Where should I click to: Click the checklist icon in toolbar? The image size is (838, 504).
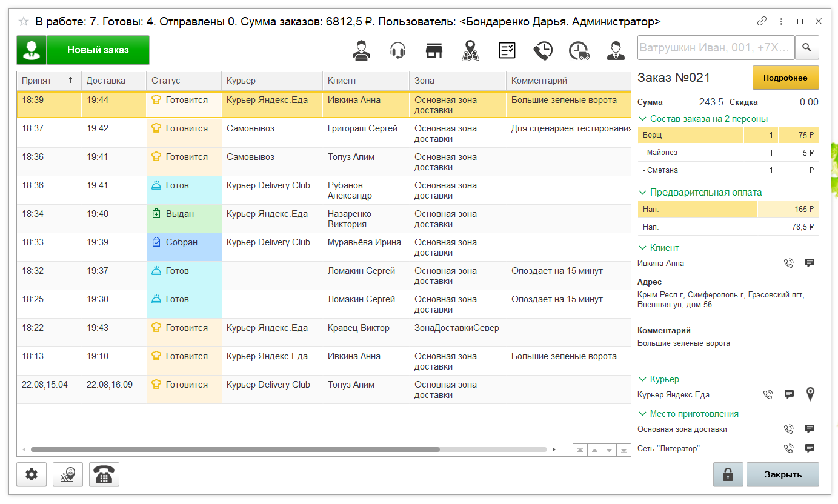point(507,50)
